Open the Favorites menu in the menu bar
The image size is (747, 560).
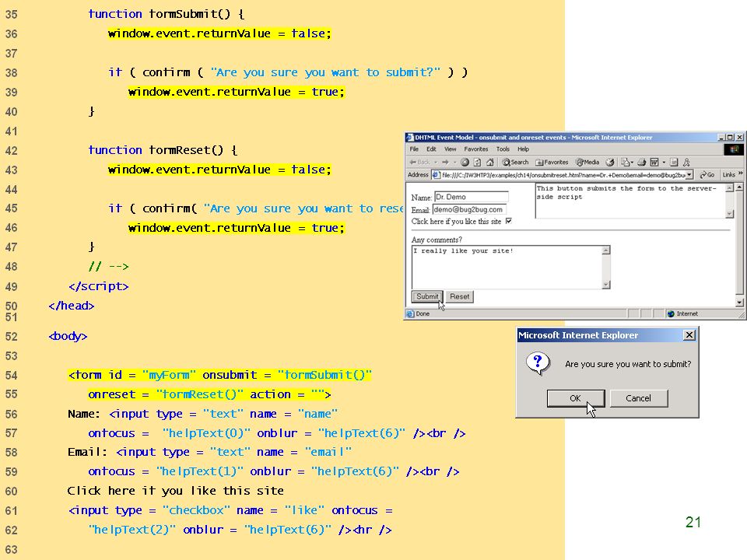476,149
